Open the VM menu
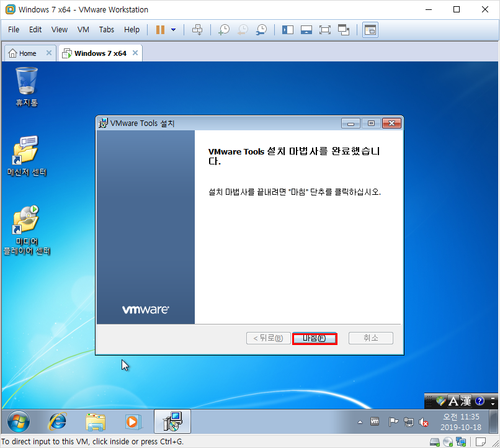500x448 pixels. click(83, 30)
